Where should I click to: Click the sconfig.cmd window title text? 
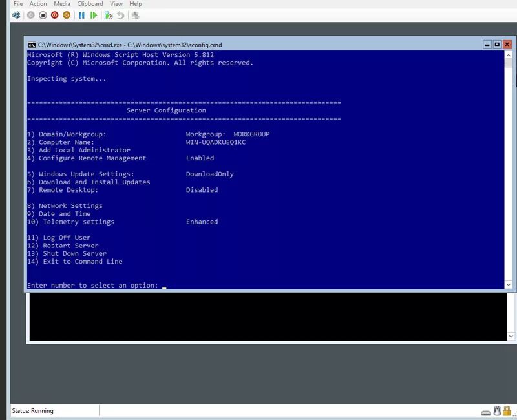[x=130, y=45]
